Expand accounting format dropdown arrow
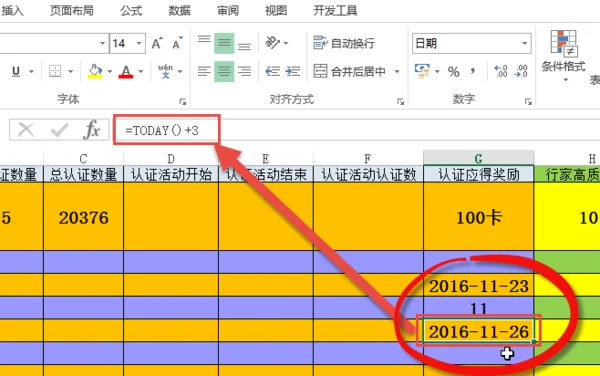Viewport: 600px width, 376px height. coord(437,71)
